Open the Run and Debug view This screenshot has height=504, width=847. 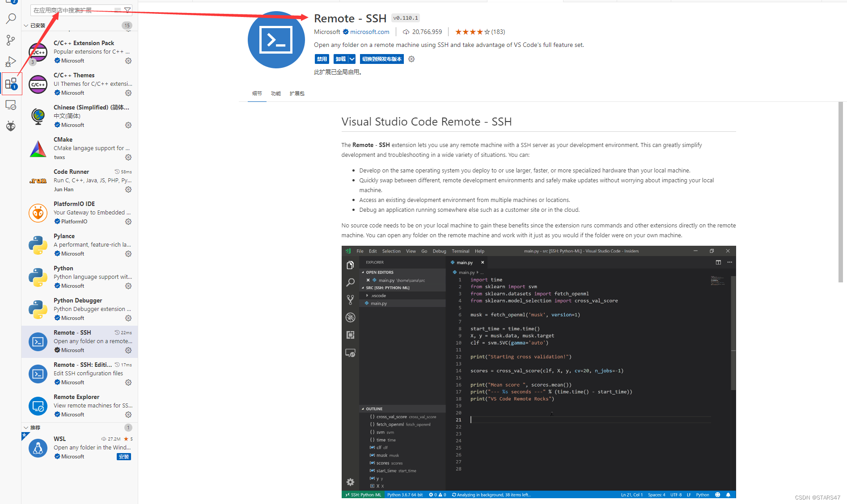pyautogui.click(x=11, y=62)
